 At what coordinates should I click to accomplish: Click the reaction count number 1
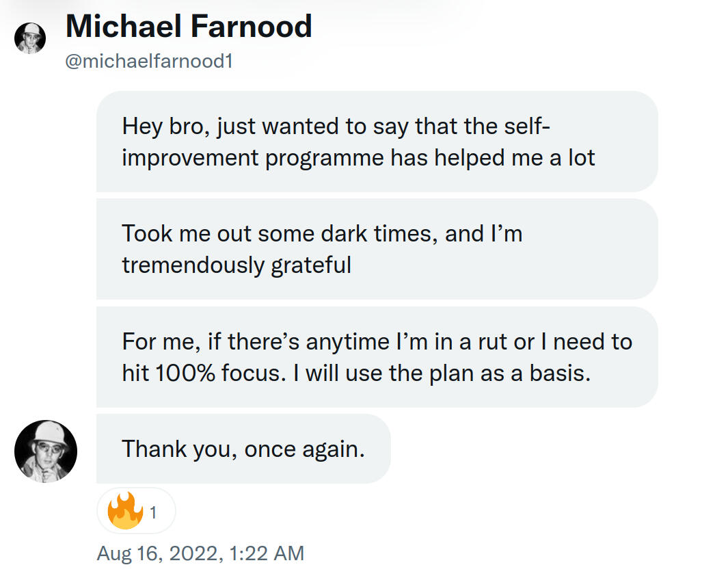(x=153, y=512)
